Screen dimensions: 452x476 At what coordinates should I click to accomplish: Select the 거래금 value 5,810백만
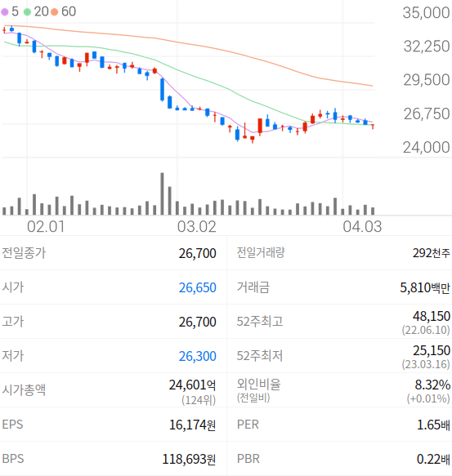(425, 287)
